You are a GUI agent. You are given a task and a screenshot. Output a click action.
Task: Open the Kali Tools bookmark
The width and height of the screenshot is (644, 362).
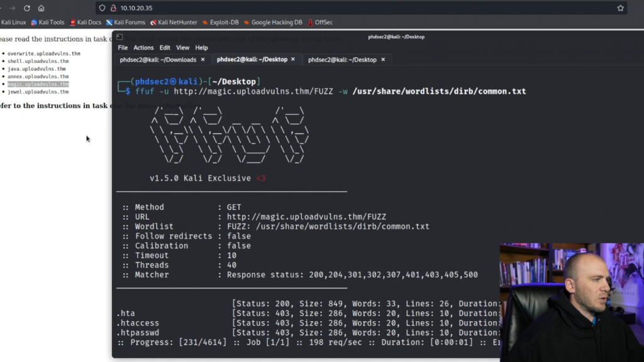(48, 22)
